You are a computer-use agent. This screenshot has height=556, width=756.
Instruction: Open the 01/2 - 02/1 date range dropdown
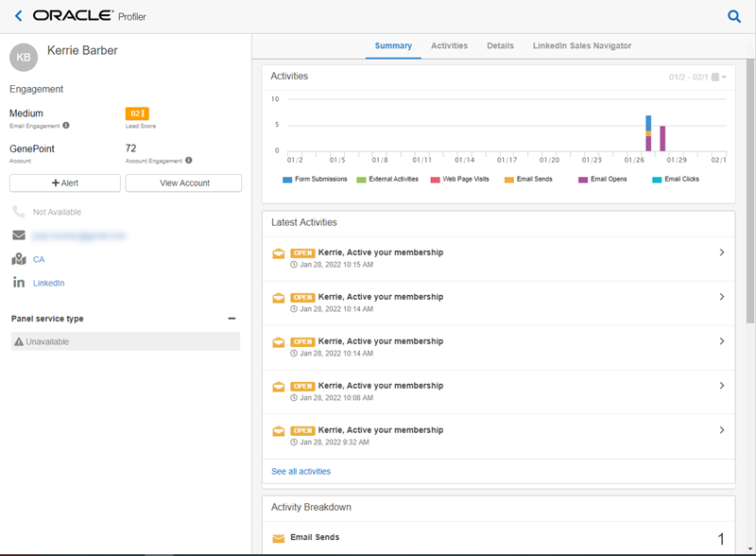click(x=697, y=78)
